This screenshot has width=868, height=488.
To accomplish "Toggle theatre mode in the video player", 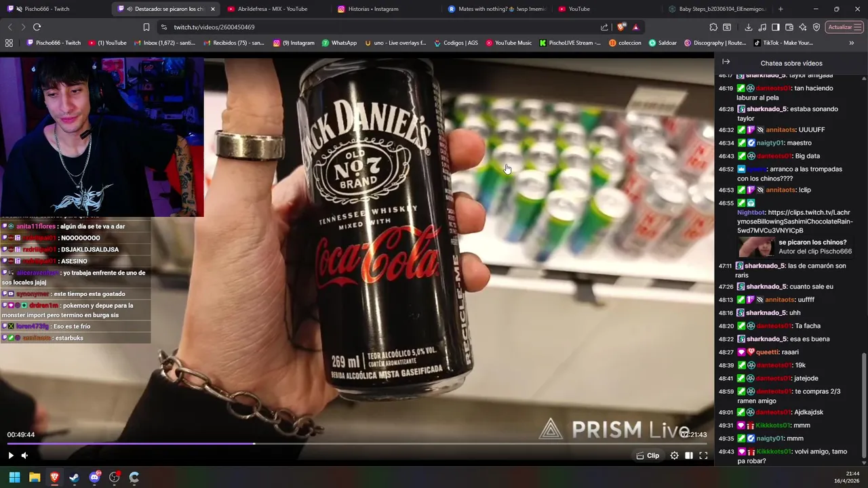I will [689, 455].
